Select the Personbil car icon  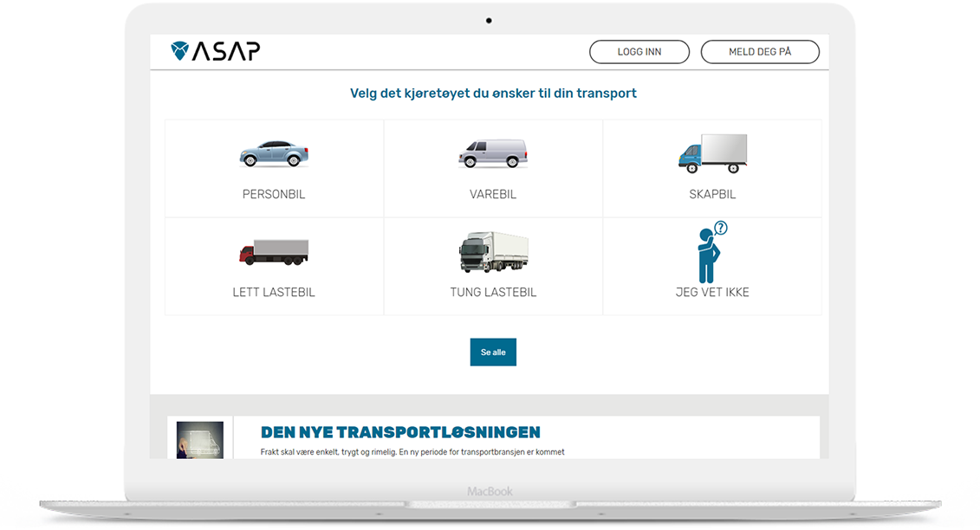pyautogui.click(x=274, y=153)
